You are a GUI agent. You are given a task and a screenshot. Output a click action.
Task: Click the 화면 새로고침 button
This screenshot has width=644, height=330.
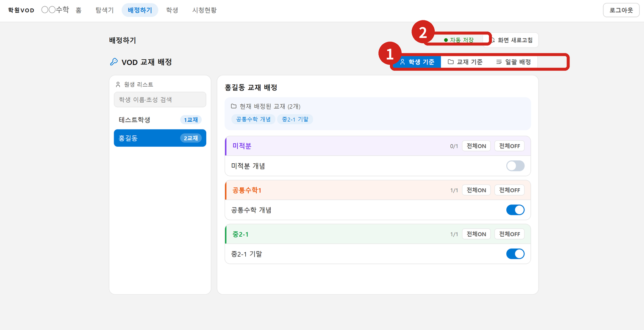coord(511,40)
